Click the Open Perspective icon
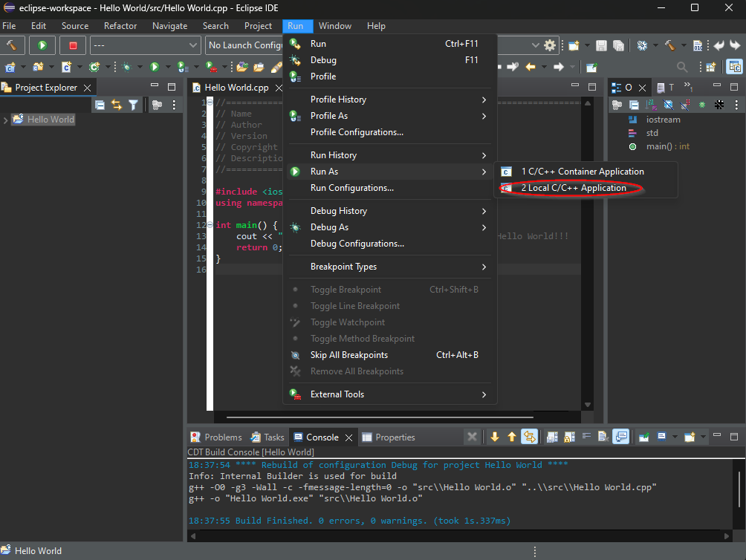This screenshot has height=560, width=746. 711,67
